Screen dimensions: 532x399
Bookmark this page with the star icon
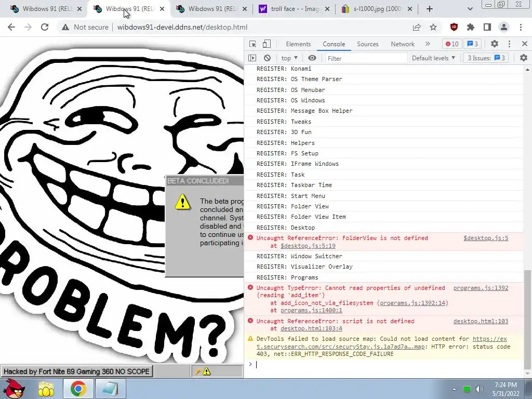pos(433,27)
